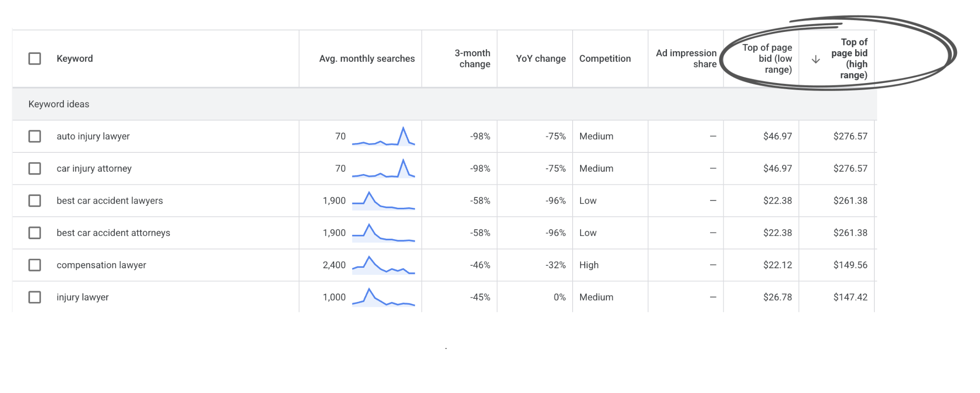This screenshot has width=980, height=393.
Task: Sort by Top of page bid (low range)
Action: [x=767, y=59]
